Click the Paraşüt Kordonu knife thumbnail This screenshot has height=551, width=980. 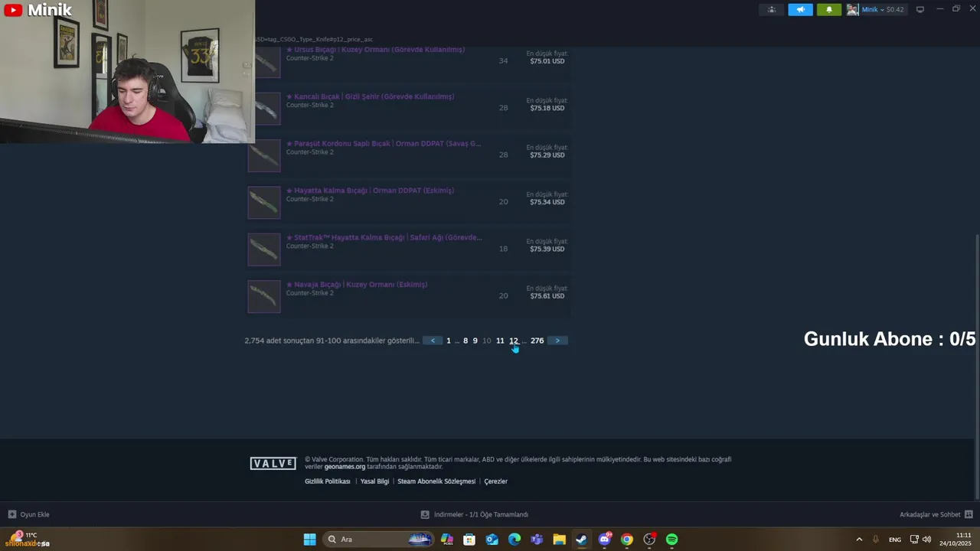(x=264, y=156)
